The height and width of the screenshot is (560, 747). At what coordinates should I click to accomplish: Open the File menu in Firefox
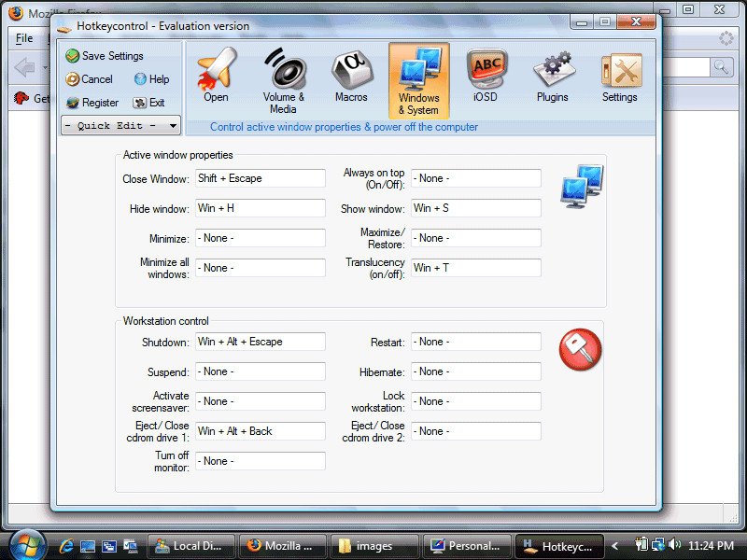point(24,38)
